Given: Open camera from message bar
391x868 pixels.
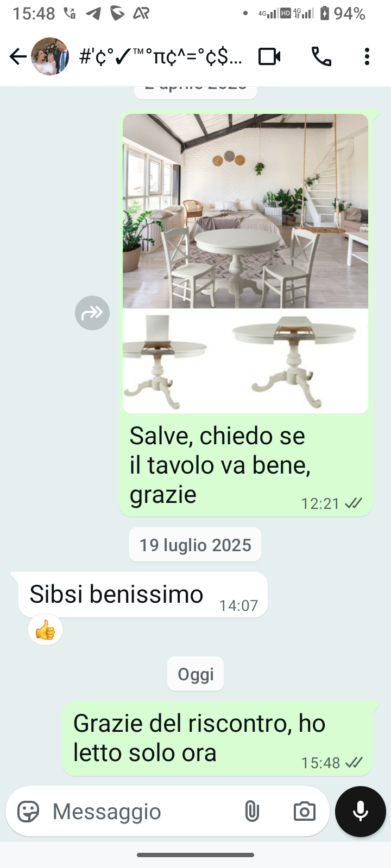Looking at the screenshot, I should (304, 812).
